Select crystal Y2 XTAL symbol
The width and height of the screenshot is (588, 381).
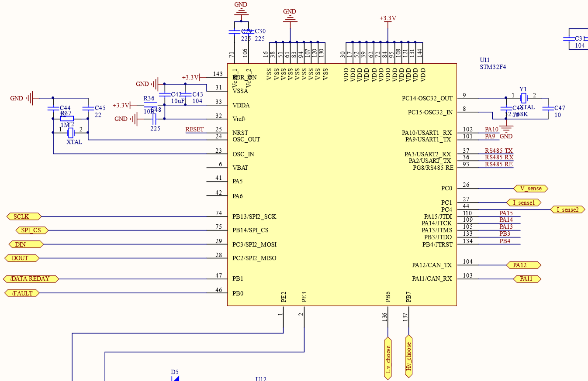70,132
